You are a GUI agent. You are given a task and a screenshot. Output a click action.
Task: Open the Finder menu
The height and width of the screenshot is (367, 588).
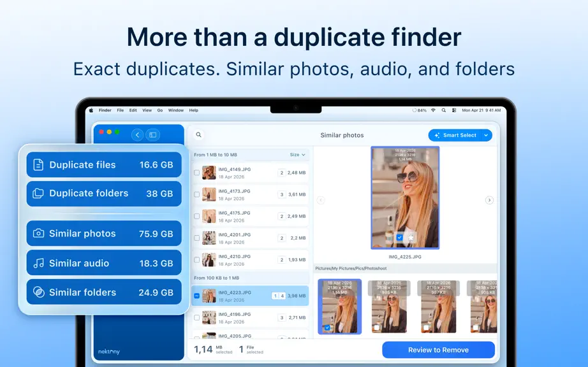point(105,110)
